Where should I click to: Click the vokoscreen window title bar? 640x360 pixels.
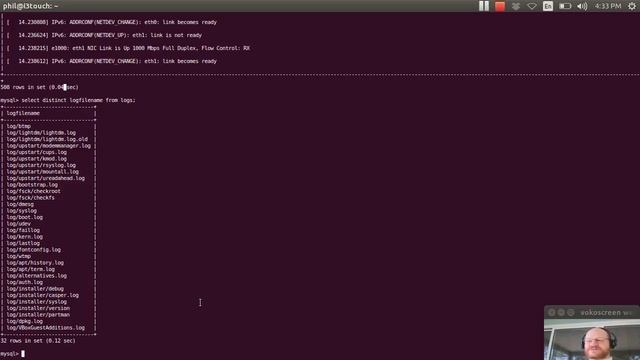(x=591, y=312)
